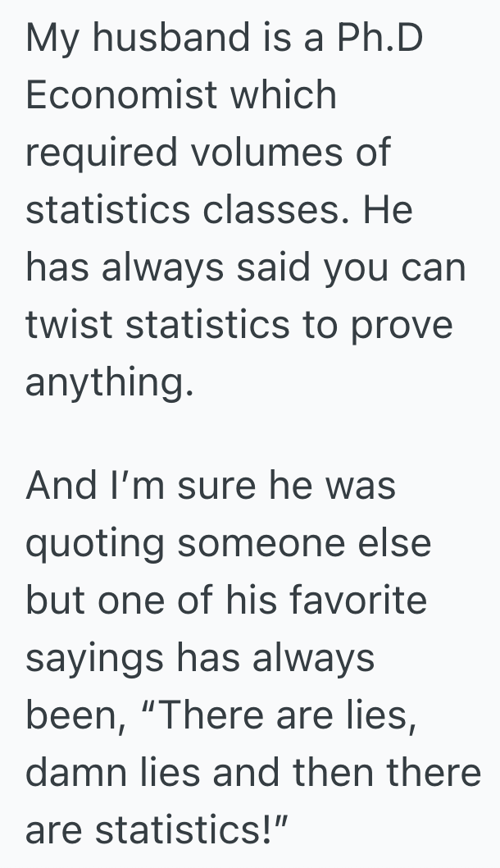Viewport: 500px width, 868px height.
Task: Click the word "which"
Action: 284,96
